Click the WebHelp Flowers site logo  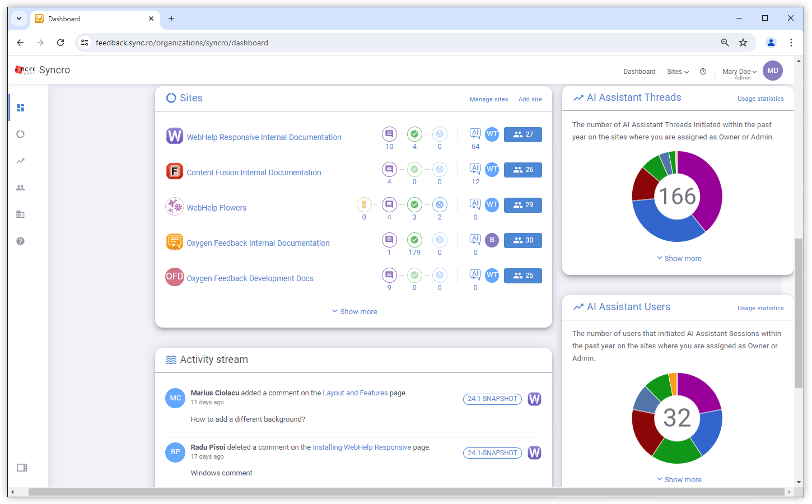[x=175, y=206]
